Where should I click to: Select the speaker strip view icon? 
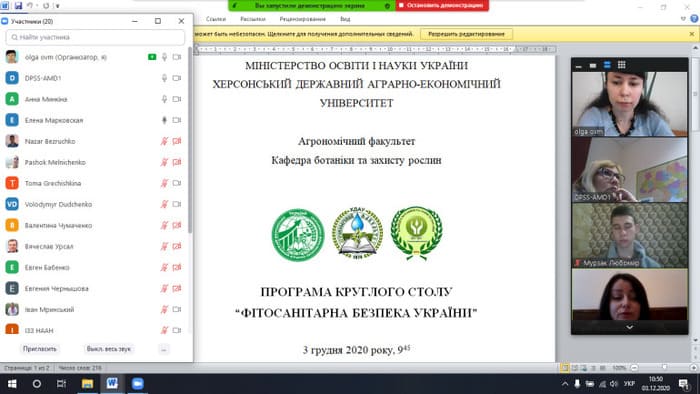(x=607, y=65)
